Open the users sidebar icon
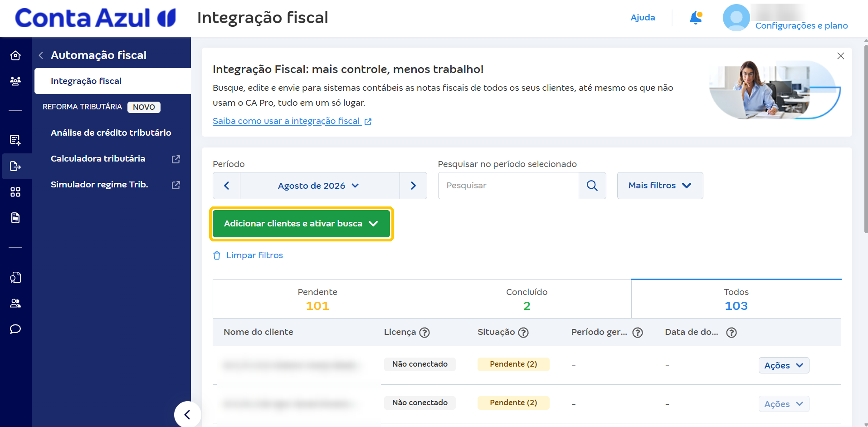 [15, 303]
